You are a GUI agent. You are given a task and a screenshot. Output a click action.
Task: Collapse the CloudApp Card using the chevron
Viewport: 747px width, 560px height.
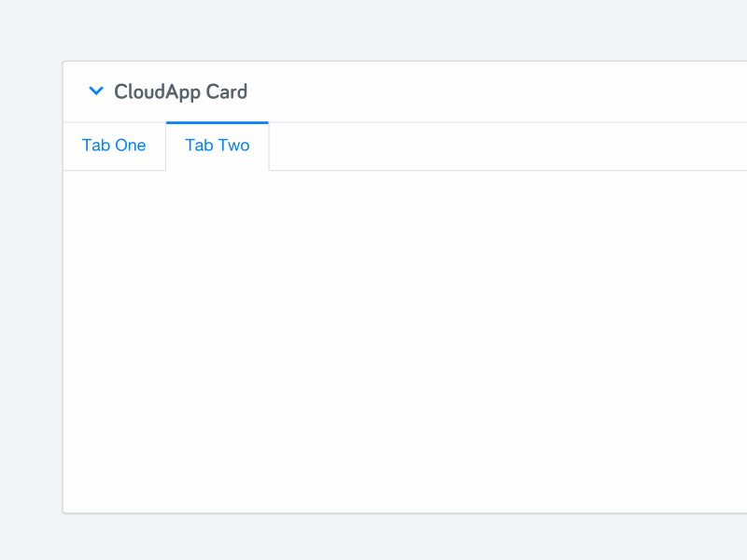pyautogui.click(x=96, y=91)
